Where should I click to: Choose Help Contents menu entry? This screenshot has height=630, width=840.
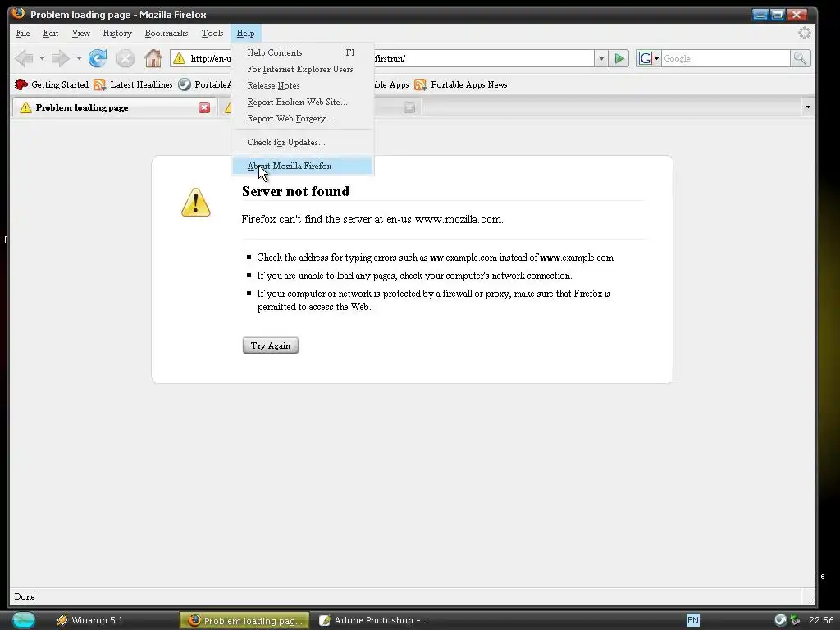point(302,52)
